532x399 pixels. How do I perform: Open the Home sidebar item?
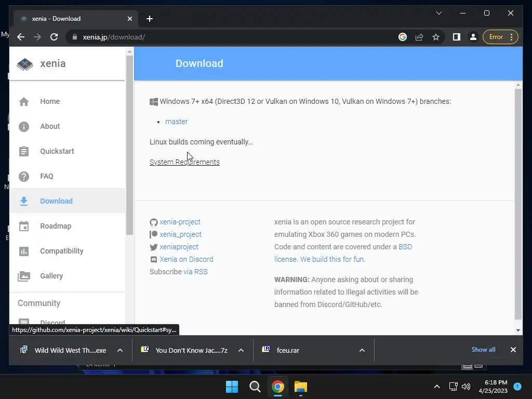tap(67, 101)
